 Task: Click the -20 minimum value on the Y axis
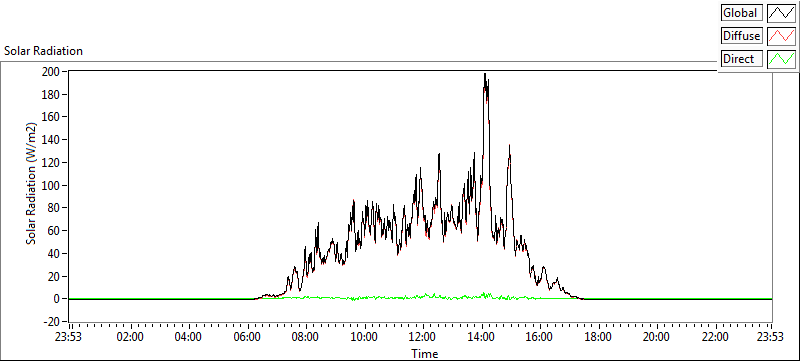pos(53,322)
